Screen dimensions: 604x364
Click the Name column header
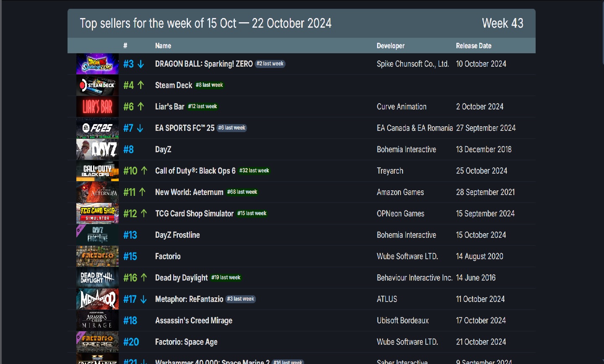[x=163, y=46]
